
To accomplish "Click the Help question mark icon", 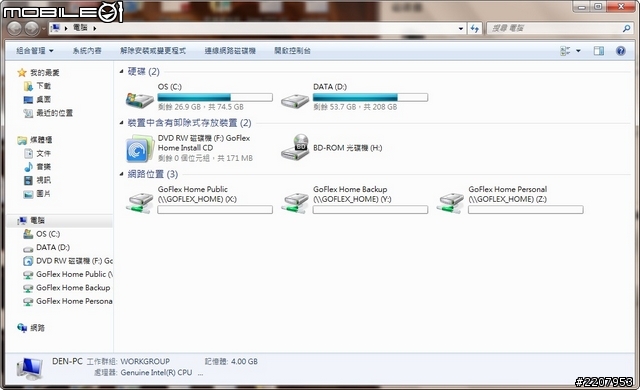I will (620, 51).
